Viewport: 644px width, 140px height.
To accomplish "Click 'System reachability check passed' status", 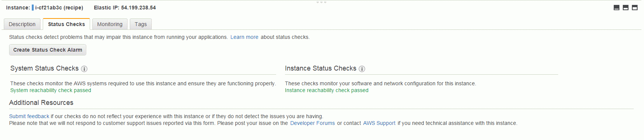I will [x=51, y=90].
